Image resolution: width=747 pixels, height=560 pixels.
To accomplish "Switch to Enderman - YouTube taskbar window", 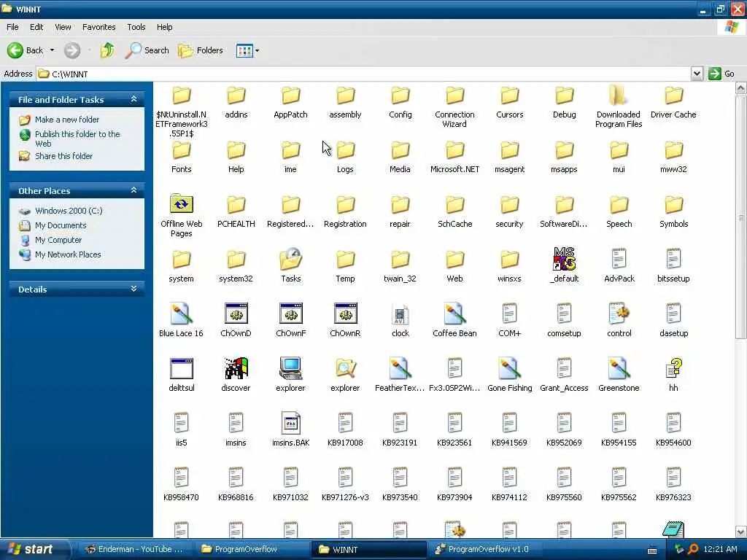I will [x=136, y=549].
